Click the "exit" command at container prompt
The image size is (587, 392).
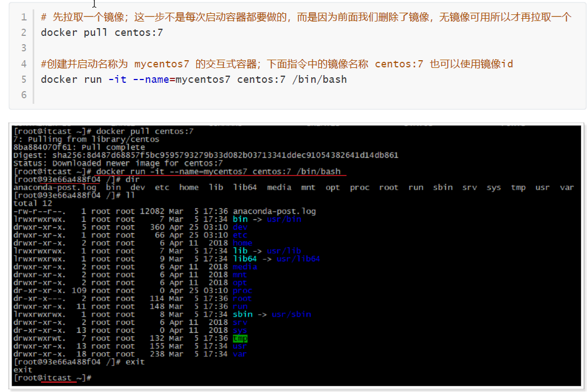[x=135, y=362]
